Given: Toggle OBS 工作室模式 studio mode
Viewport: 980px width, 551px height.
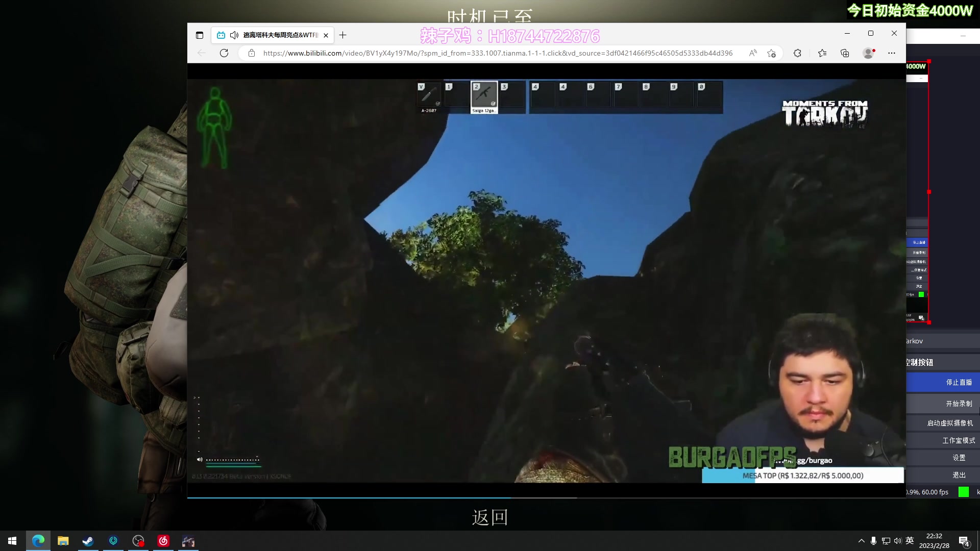Looking at the screenshot, I should [943, 440].
